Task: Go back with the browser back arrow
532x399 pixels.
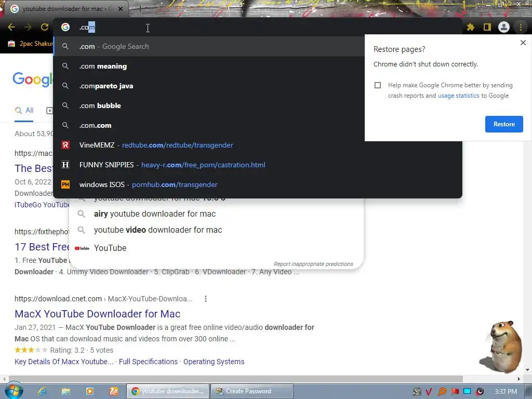Action: tap(11, 27)
